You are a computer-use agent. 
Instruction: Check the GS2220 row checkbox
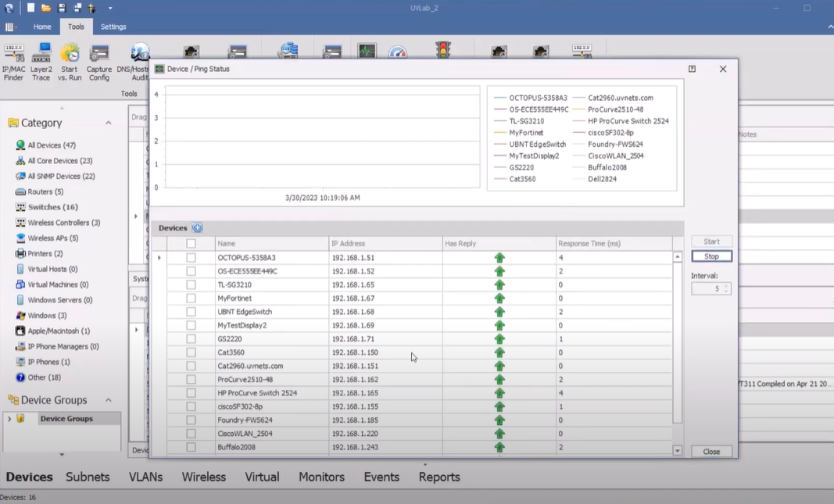point(191,338)
